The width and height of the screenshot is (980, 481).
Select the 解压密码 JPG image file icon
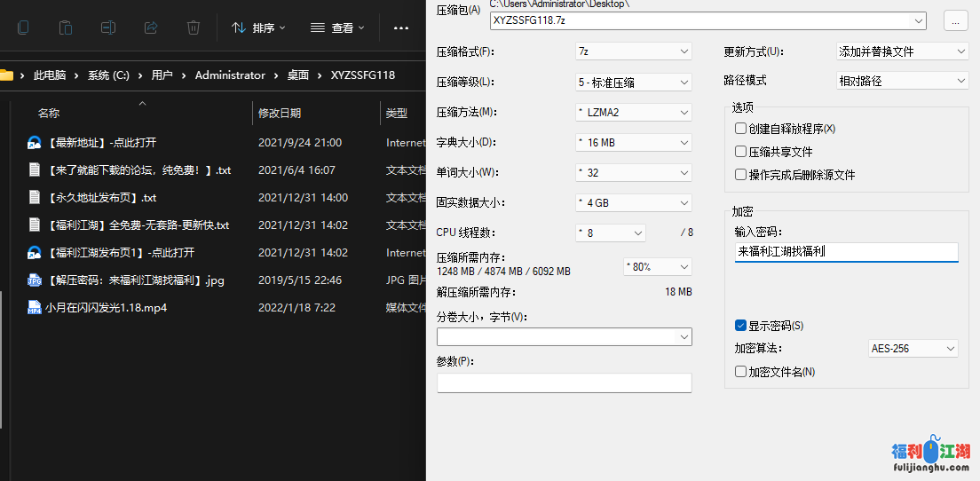(x=35, y=280)
